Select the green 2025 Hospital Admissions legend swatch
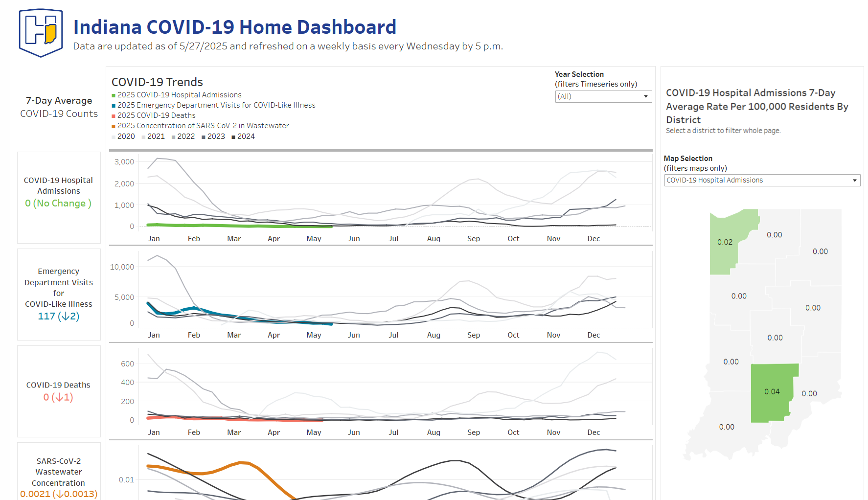868x500 pixels. [x=114, y=94]
